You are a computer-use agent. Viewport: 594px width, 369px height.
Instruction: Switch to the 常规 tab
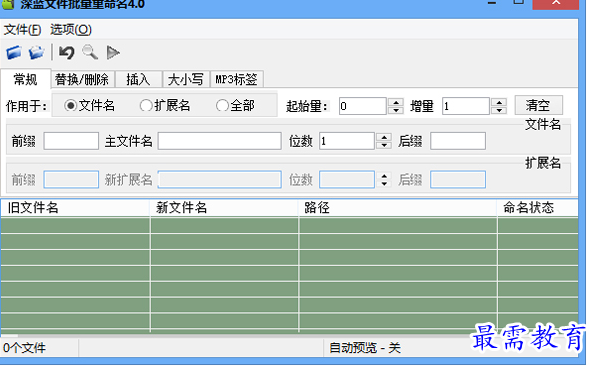tap(25, 79)
